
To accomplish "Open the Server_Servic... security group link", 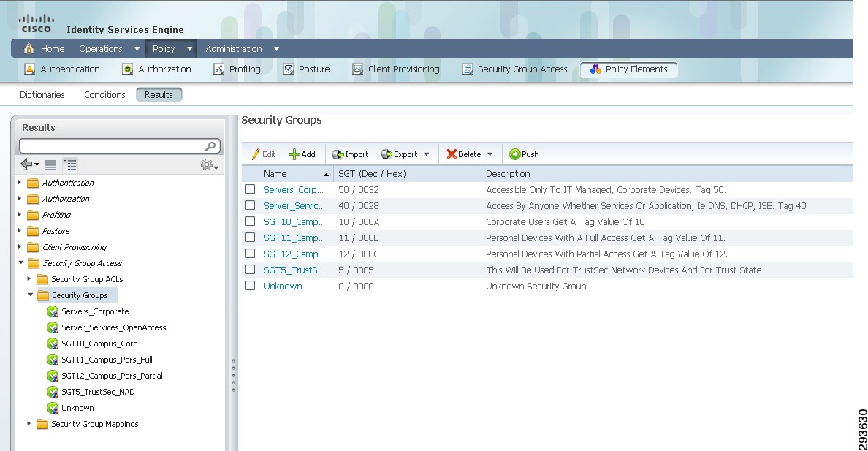I will 294,205.
